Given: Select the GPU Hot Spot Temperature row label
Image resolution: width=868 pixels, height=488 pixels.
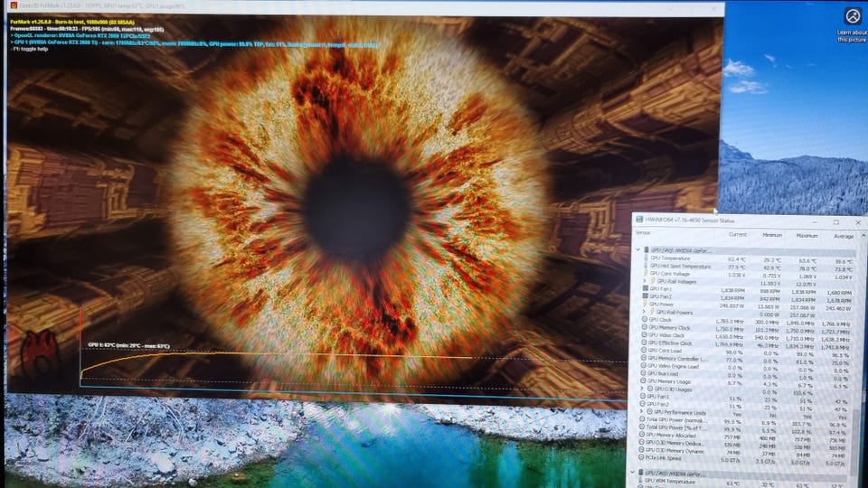Looking at the screenshot, I should [x=681, y=266].
